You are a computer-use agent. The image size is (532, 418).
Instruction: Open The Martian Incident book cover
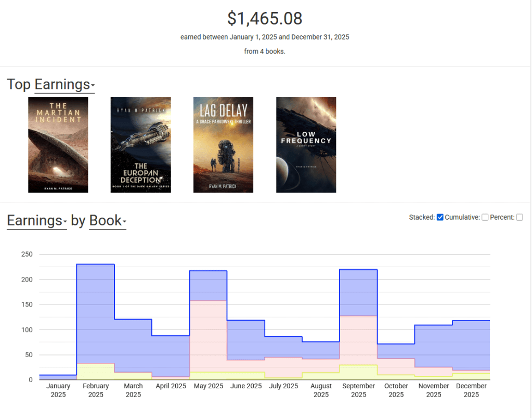(58, 145)
